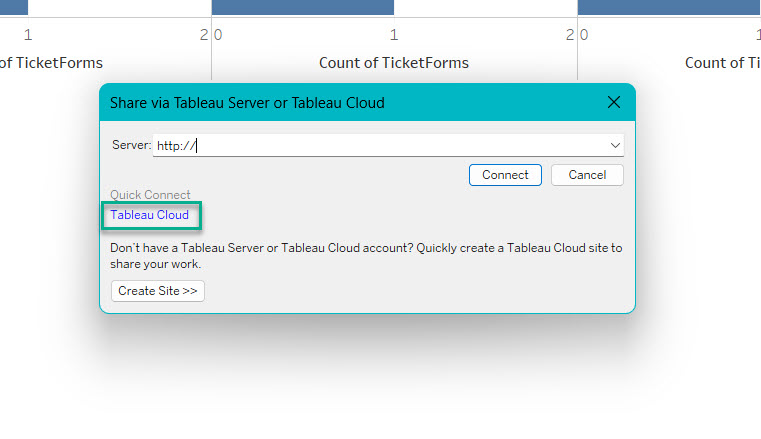Image resolution: width=761 pixels, height=439 pixels.
Task: Click the '0' tick on the middle axis
Action: tap(218, 35)
